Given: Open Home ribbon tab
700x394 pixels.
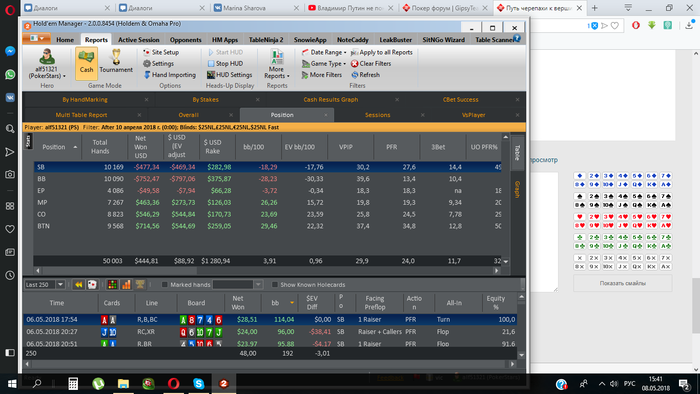Looking at the screenshot, I should 65,40.
